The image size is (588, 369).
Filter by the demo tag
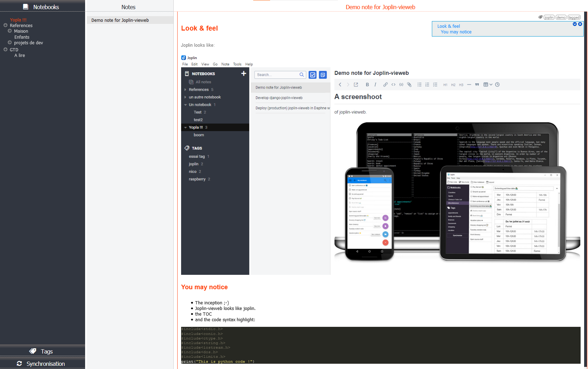561,17
